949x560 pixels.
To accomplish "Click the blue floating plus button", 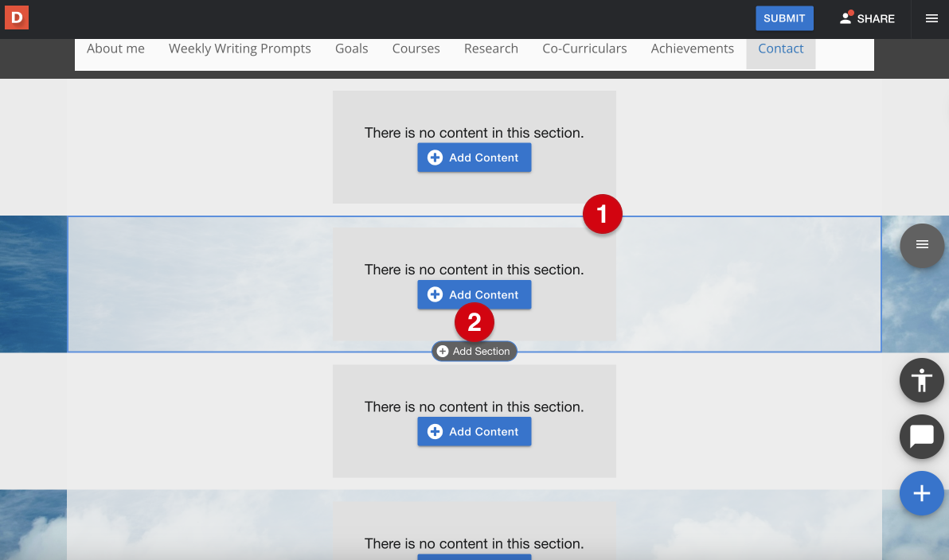I will (x=922, y=493).
